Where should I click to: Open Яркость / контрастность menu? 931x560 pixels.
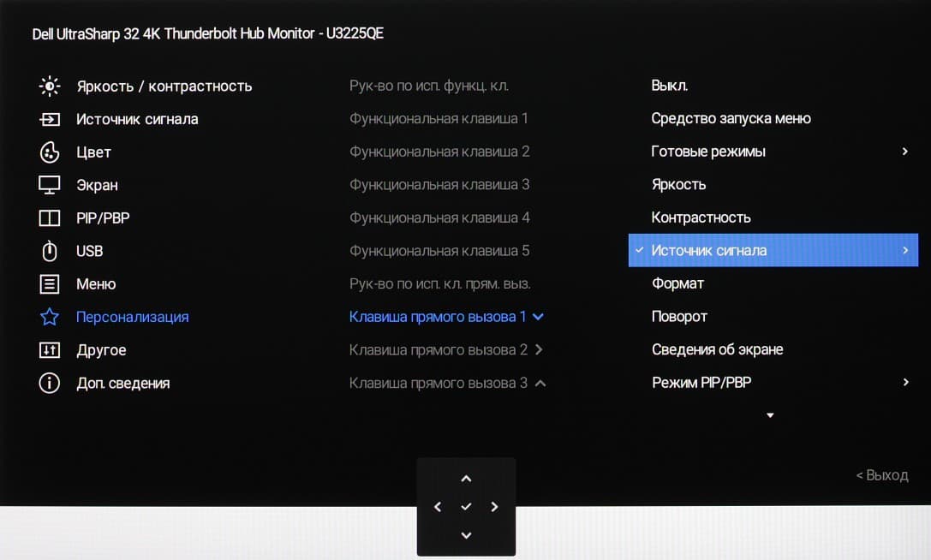164,86
